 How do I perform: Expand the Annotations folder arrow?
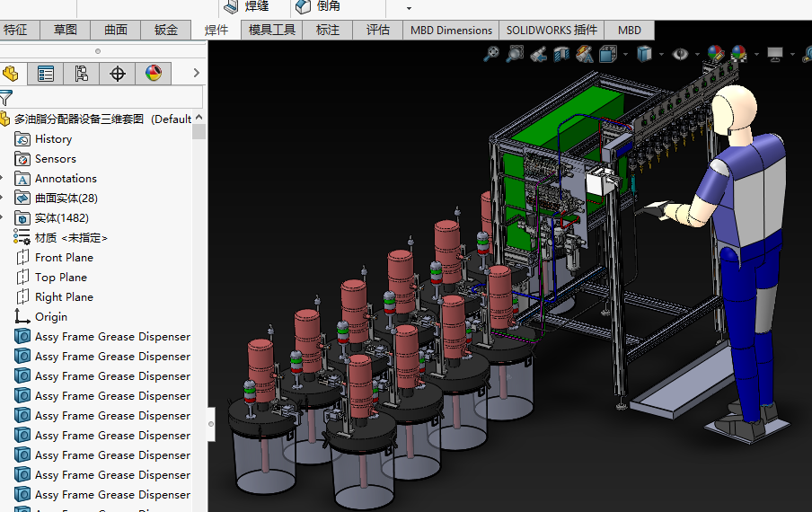click(4, 179)
